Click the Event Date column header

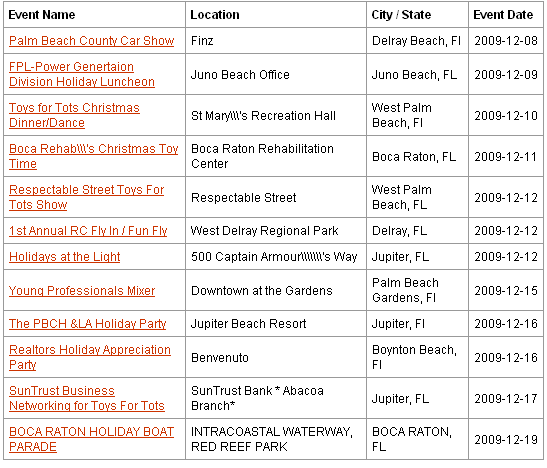point(506,15)
